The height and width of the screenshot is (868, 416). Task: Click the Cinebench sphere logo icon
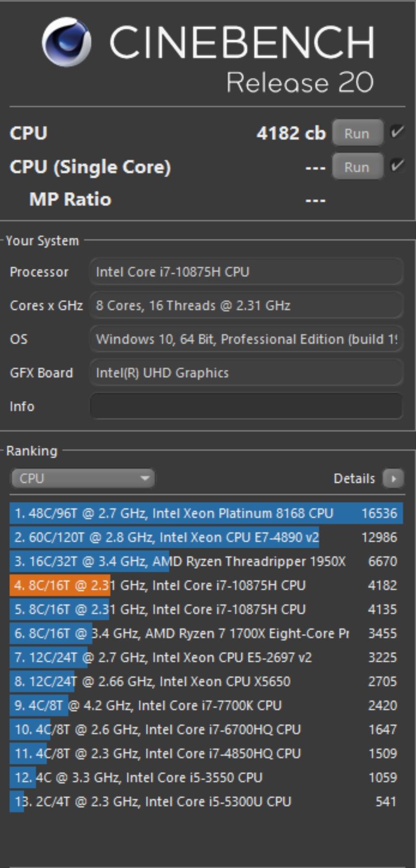[66, 42]
